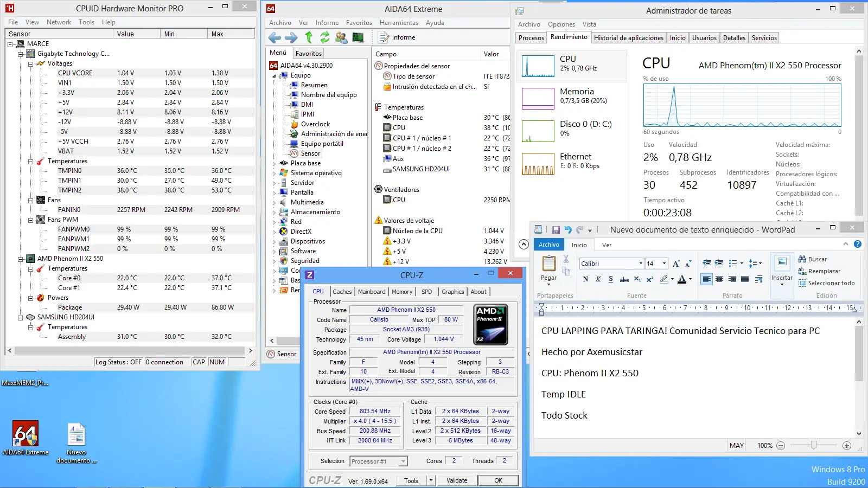868x488 pixels.
Task: Click the CPU-Z OK button
Action: point(498,480)
